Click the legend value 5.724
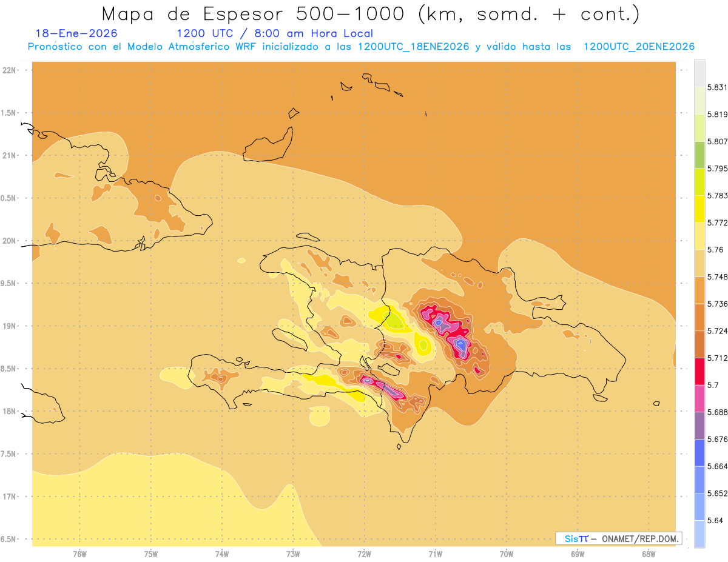 click(x=717, y=331)
